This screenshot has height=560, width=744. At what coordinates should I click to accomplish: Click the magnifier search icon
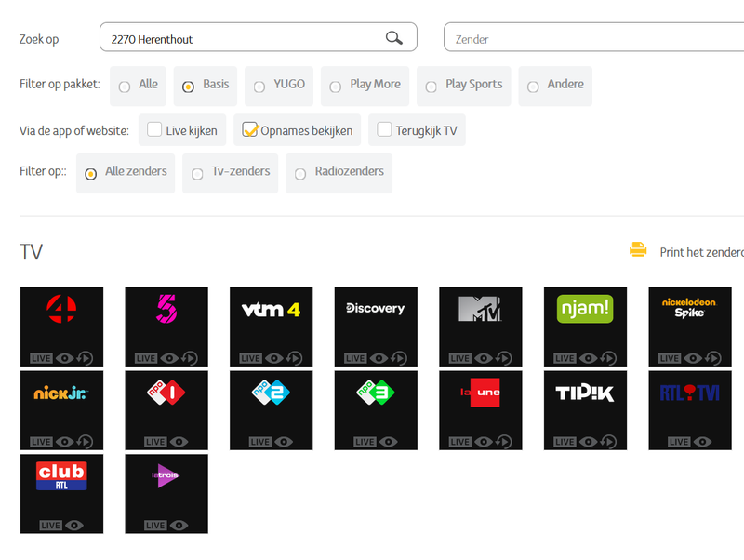click(x=394, y=38)
